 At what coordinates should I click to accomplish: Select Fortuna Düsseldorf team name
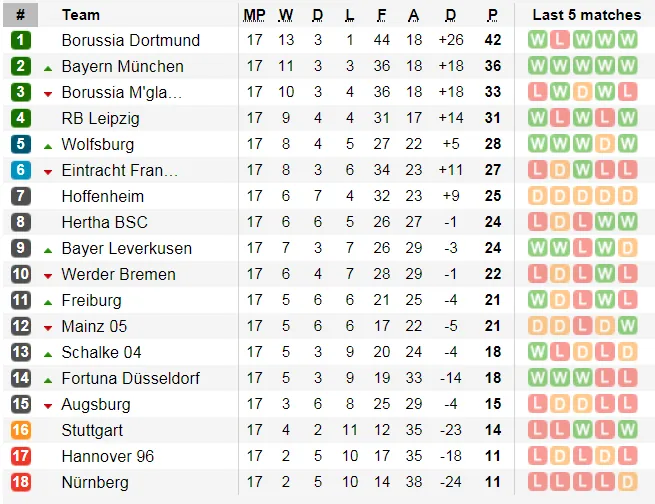coord(130,378)
